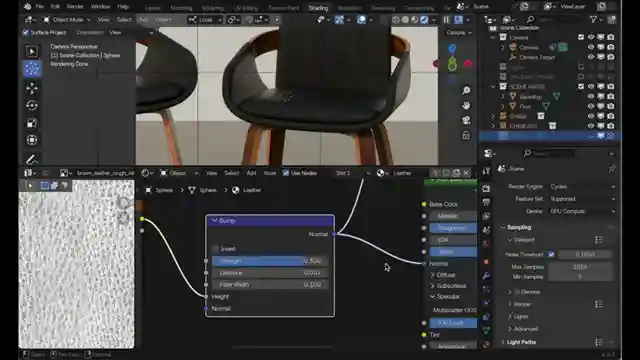Click the viewport pan hand icon
Screen dimensions: 640x360
click(x=466, y=105)
